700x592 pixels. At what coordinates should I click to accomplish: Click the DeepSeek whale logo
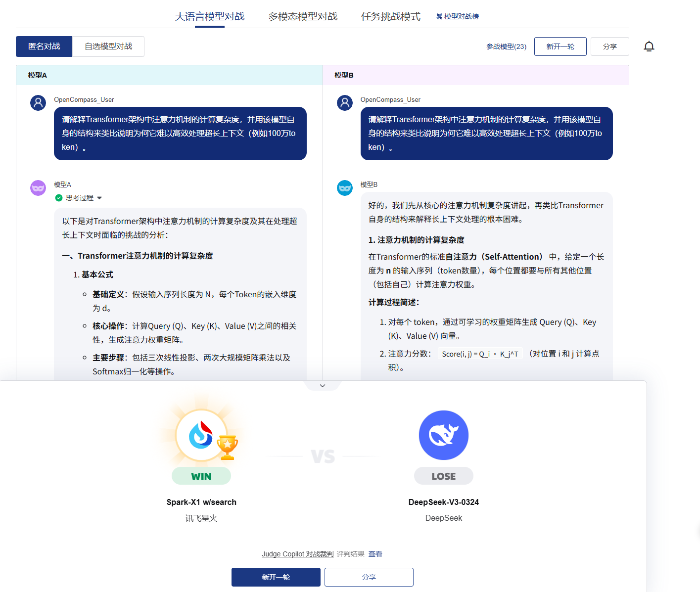click(444, 435)
